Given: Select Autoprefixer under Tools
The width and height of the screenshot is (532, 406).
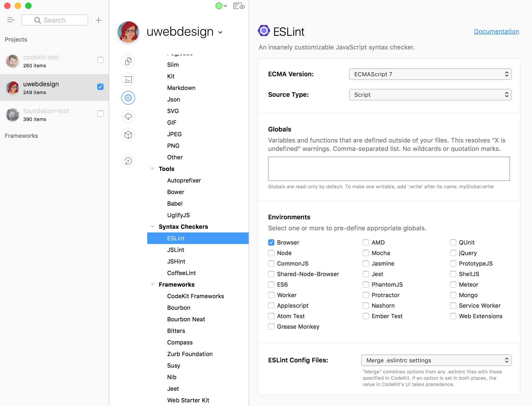Looking at the screenshot, I should pyautogui.click(x=184, y=180).
